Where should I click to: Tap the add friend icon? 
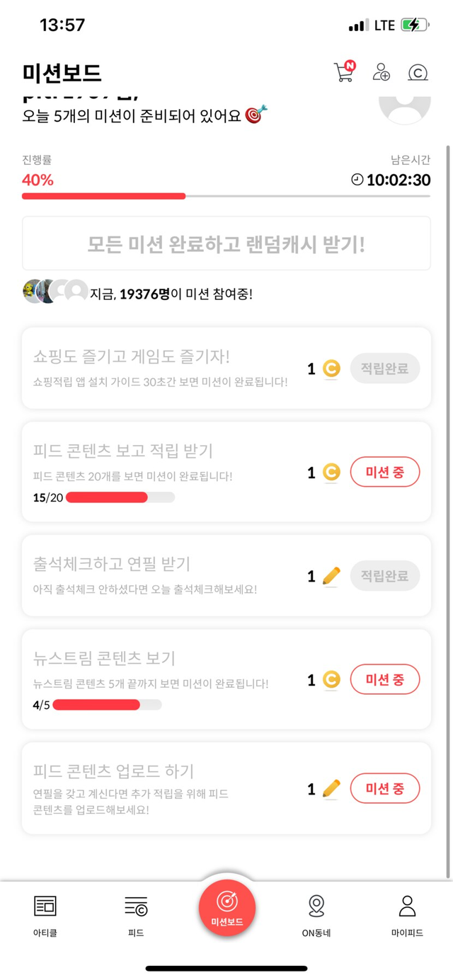pyautogui.click(x=382, y=72)
